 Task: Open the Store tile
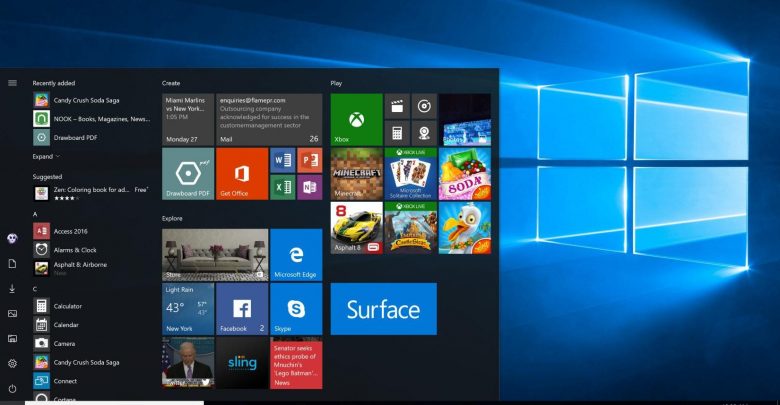click(x=215, y=255)
